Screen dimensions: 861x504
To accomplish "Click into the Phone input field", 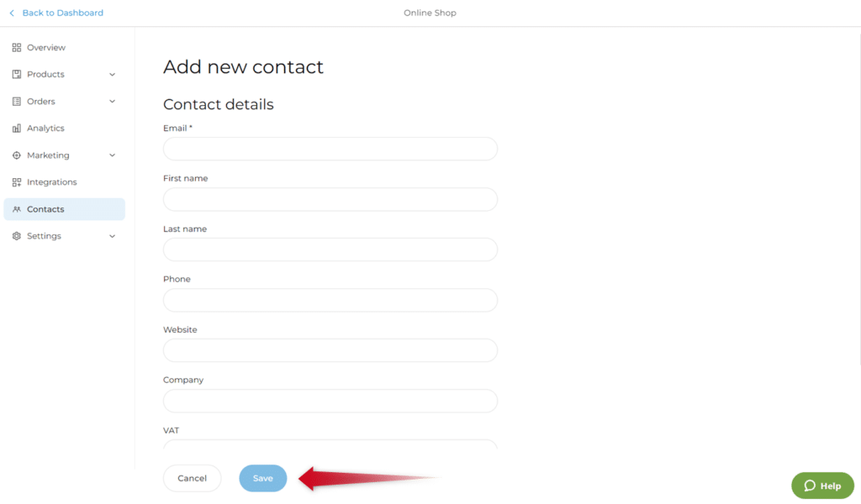I will pyautogui.click(x=330, y=300).
